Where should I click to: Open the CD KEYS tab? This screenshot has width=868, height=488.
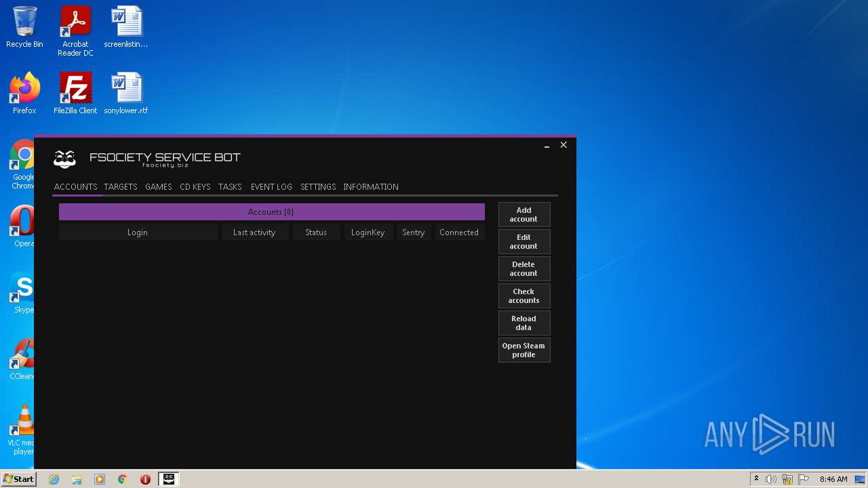tap(195, 187)
